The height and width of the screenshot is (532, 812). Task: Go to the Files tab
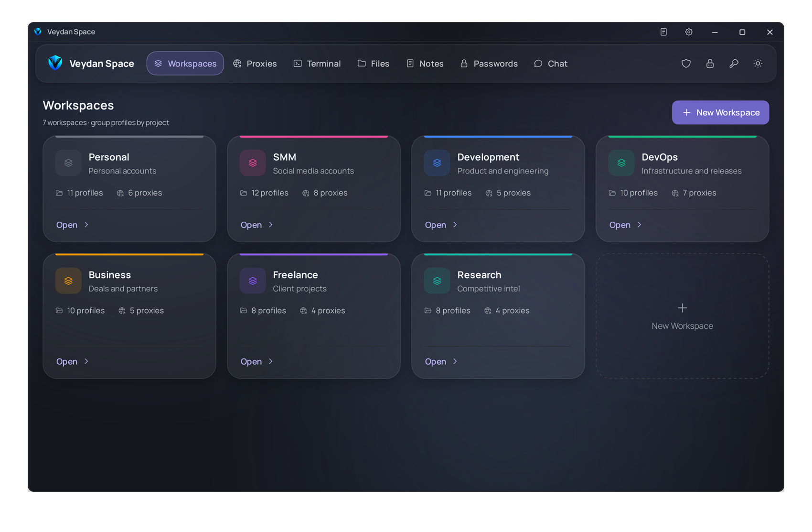[374, 64]
